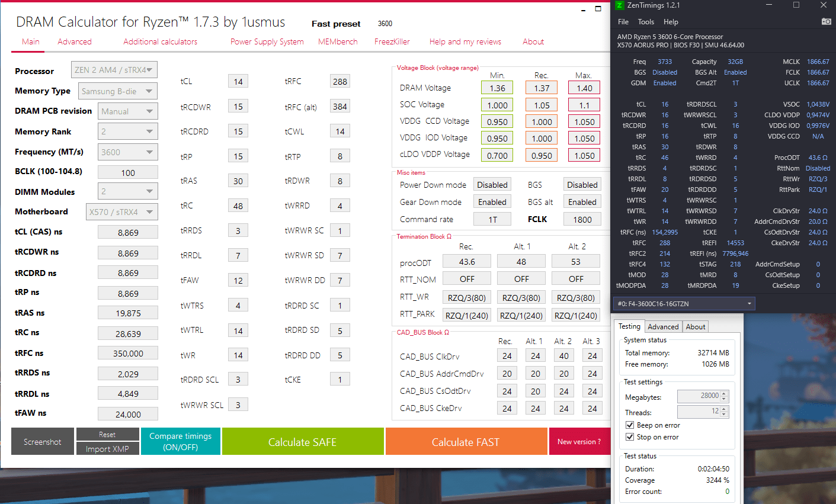Expand the Frequency (MT/s) dropdown
Viewport: 836px width, 504px height.
click(x=127, y=152)
